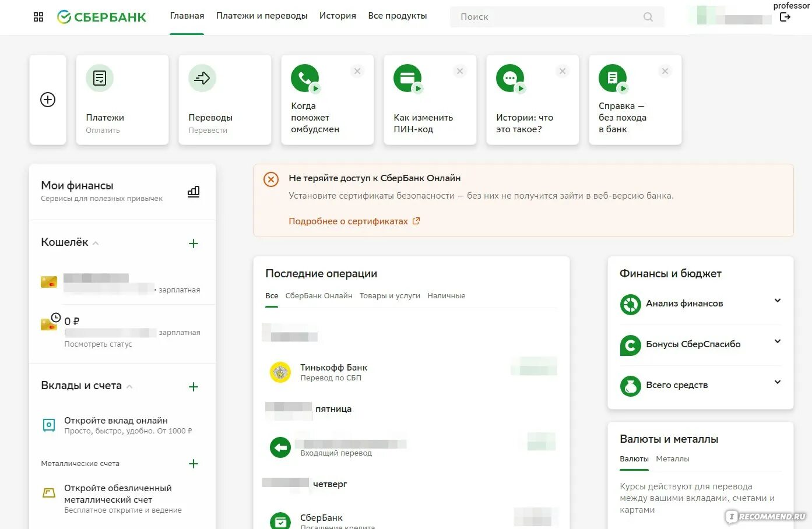Click the Последние операции heading
This screenshot has width=812, height=529.
(321, 274)
